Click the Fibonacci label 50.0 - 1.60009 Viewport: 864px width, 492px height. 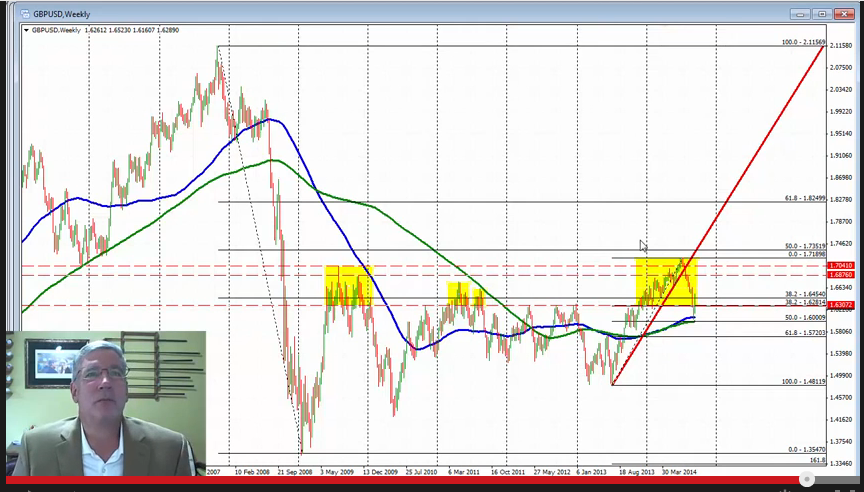click(805, 318)
